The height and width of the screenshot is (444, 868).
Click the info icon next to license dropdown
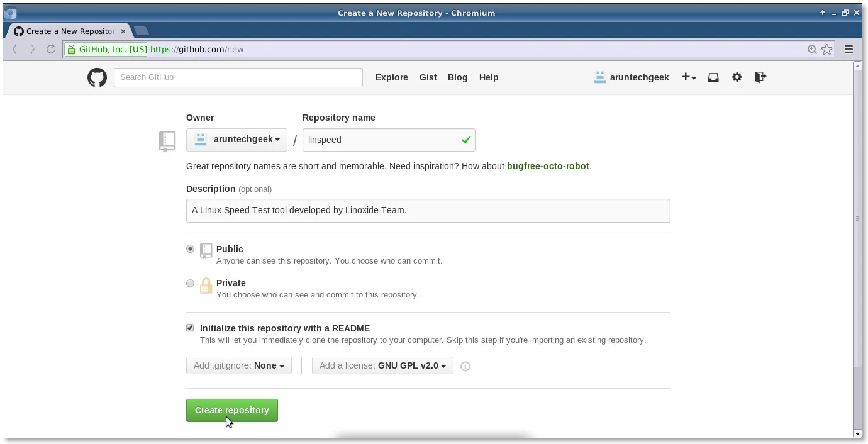(x=465, y=365)
